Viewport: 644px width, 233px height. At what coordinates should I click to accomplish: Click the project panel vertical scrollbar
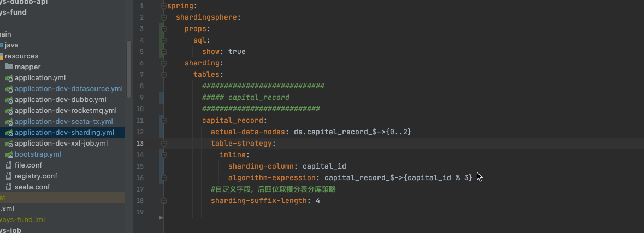click(x=129, y=69)
